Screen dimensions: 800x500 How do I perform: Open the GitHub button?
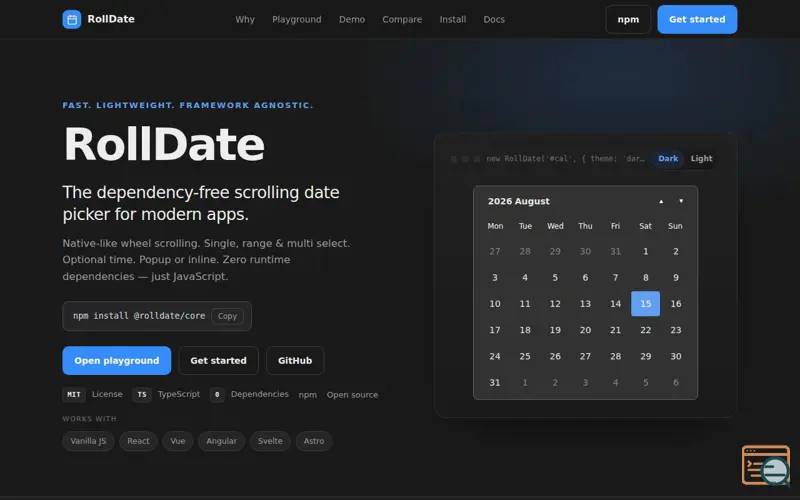click(295, 361)
